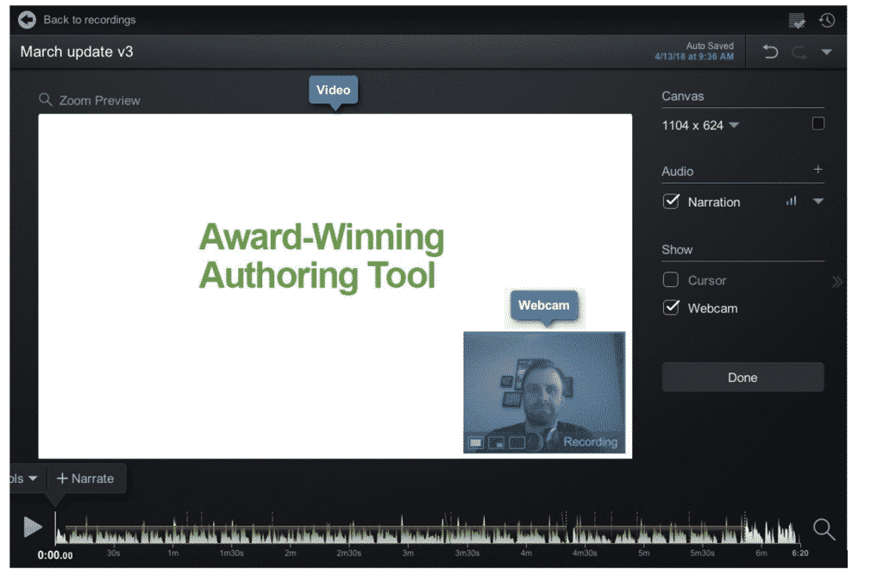Click the Narration volume bars icon

pyautogui.click(x=791, y=202)
